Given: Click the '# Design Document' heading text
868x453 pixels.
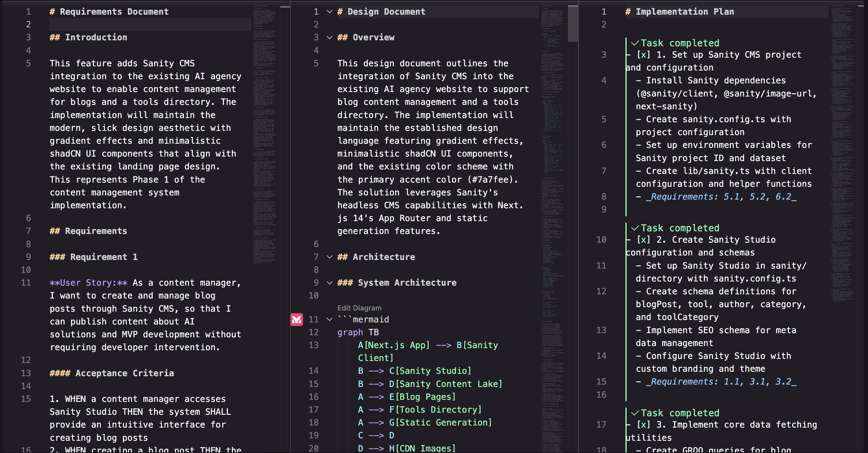Looking at the screenshot, I should [381, 12].
